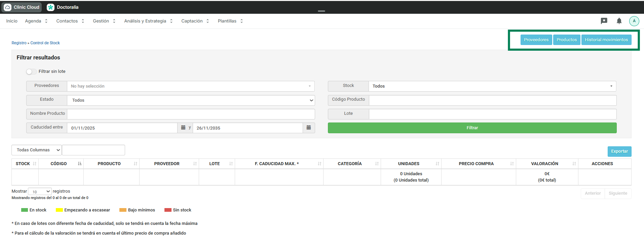Open the Análisis y Estrategia menu
Screen dimensions: 644x244
click(x=148, y=21)
